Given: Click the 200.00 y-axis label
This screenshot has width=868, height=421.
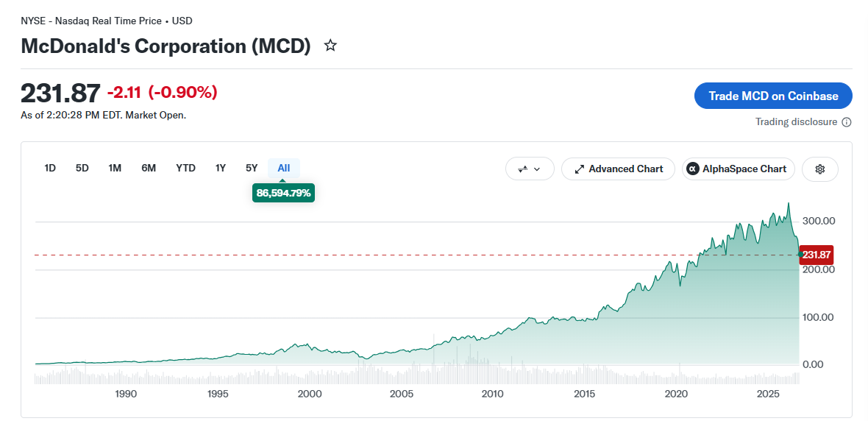Looking at the screenshot, I should pyautogui.click(x=819, y=270).
